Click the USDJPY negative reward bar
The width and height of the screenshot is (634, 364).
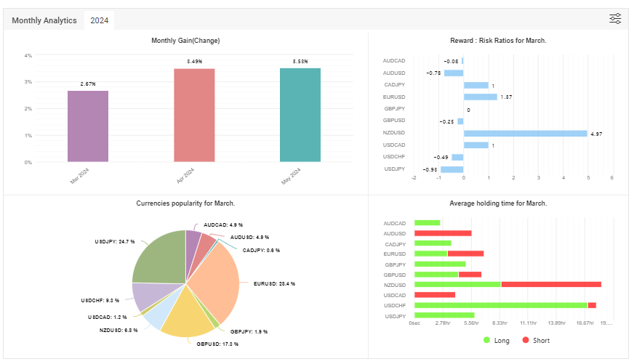[452, 170]
